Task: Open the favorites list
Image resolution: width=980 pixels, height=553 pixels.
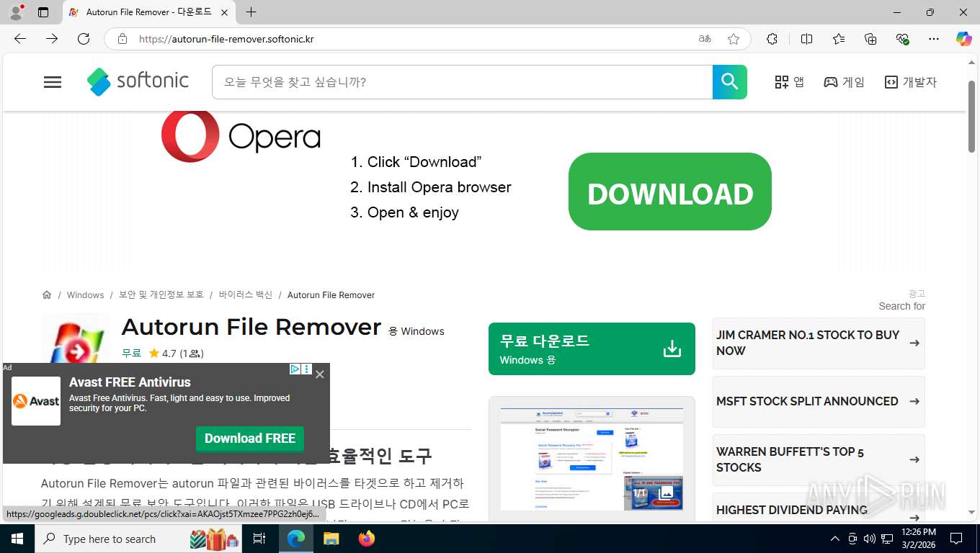Action: [x=839, y=39]
